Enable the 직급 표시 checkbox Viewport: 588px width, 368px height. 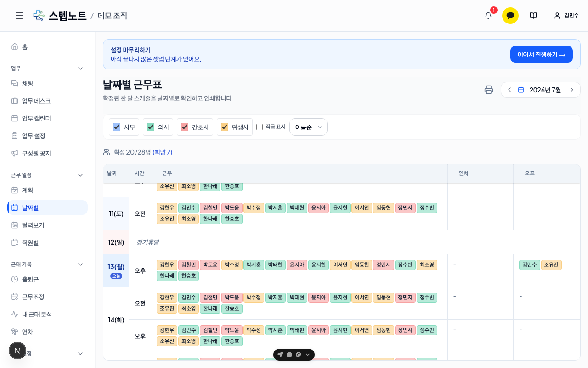[x=260, y=127]
